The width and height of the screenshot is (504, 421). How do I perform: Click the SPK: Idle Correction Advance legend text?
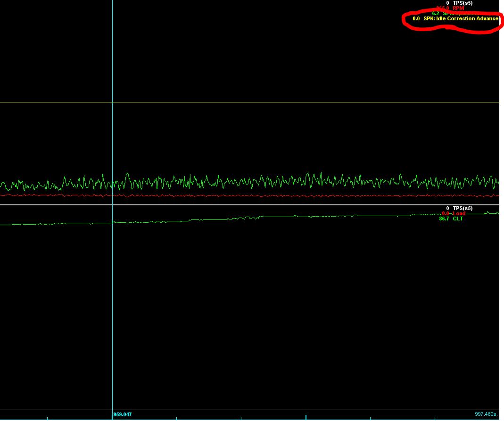[461, 19]
